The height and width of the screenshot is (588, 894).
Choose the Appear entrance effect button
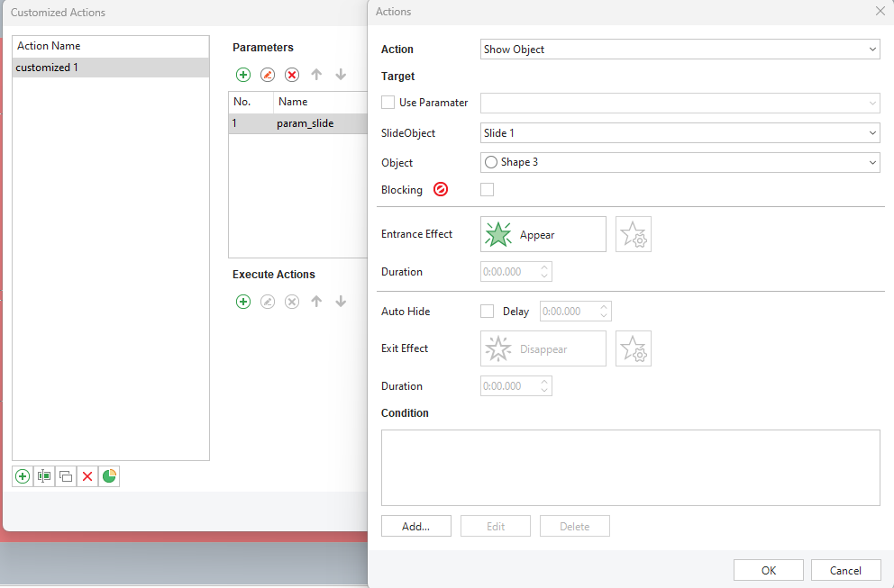coord(543,234)
